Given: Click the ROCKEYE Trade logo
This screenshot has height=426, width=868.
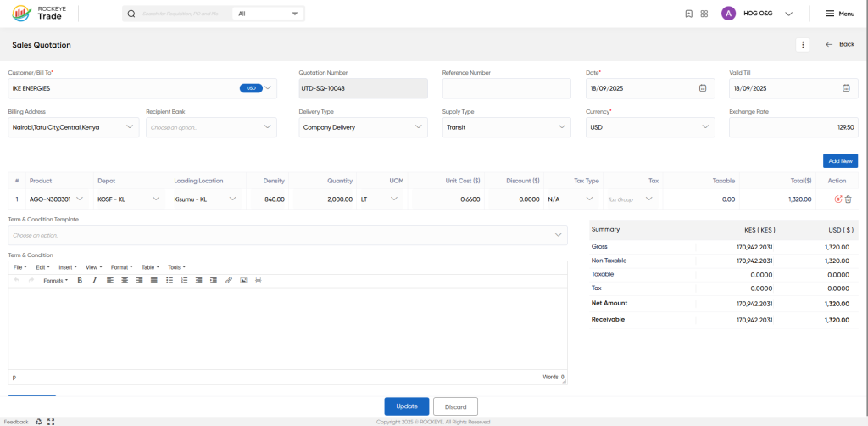Looking at the screenshot, I should pos(37,14).
